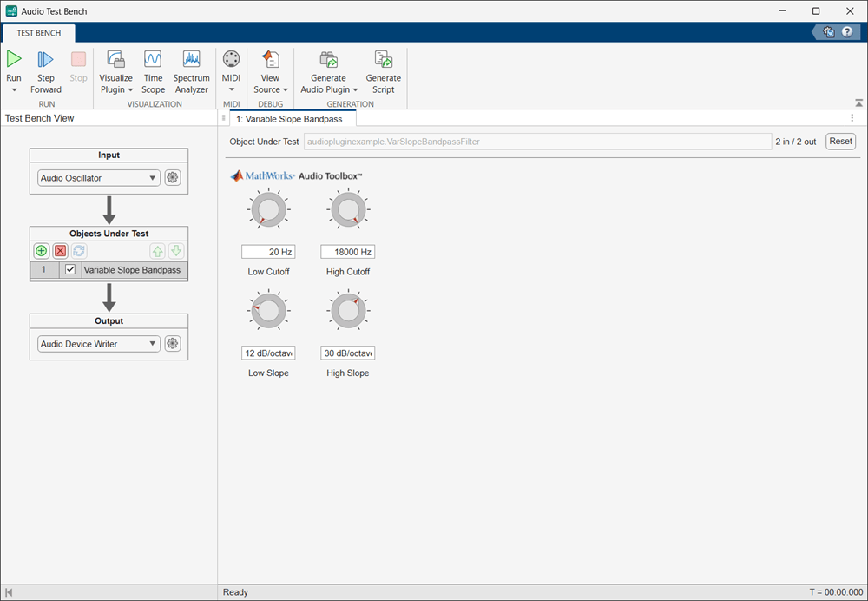Click the row number 1 cell
Image resolution: width=868 pixels, height=601 pixels.
(x=44, y=270)
